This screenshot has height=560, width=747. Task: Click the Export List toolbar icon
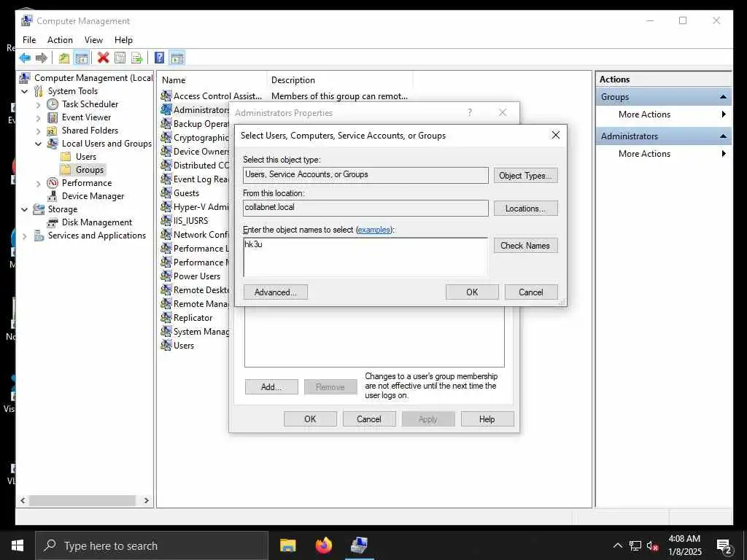[x=137, y=58]
